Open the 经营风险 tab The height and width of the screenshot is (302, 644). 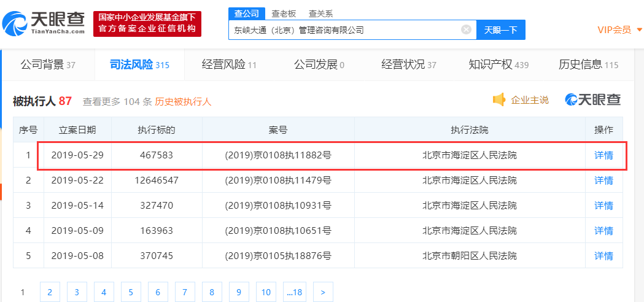tap(229, 64)
